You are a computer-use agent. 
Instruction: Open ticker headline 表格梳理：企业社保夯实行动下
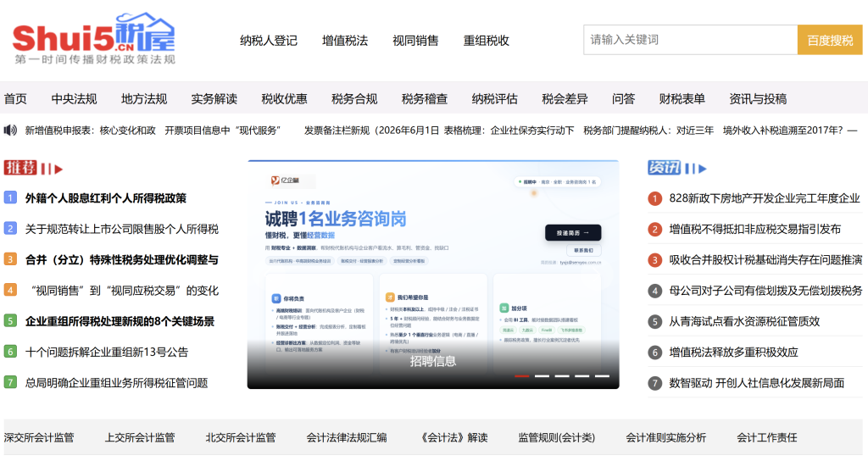(509, 131)
